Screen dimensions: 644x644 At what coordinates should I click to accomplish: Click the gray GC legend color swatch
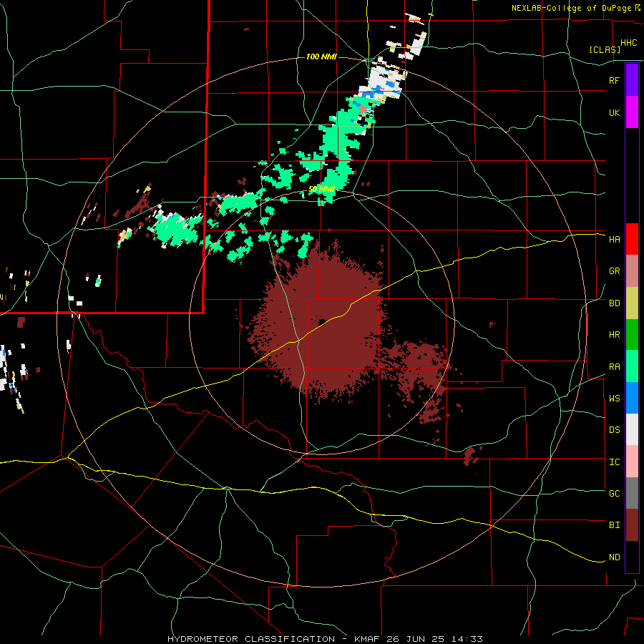pos(632,493)
